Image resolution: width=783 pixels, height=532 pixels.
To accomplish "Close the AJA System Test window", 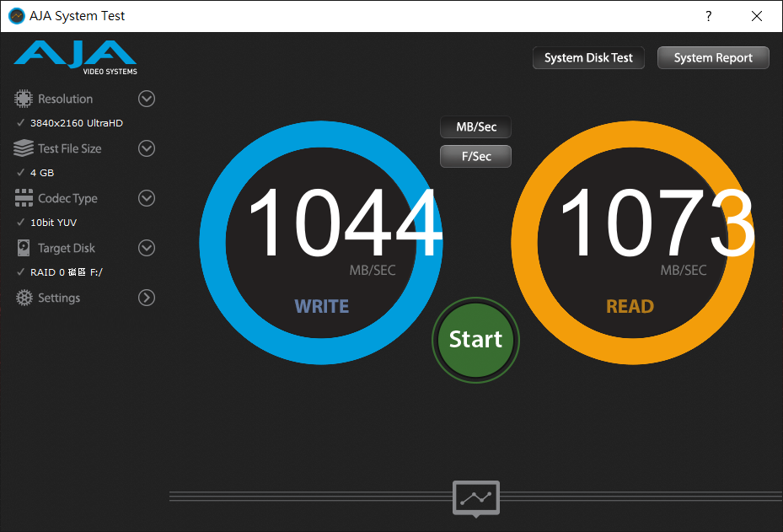I will [757, 16].
